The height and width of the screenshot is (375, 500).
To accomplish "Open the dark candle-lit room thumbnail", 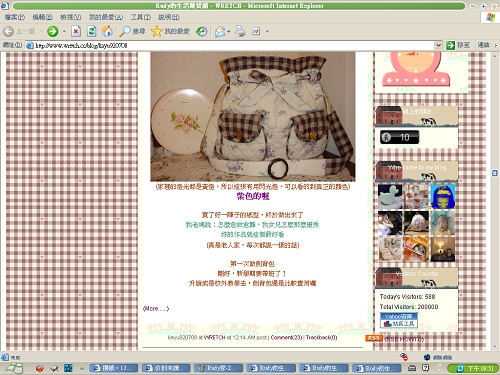I will (443, 249).
